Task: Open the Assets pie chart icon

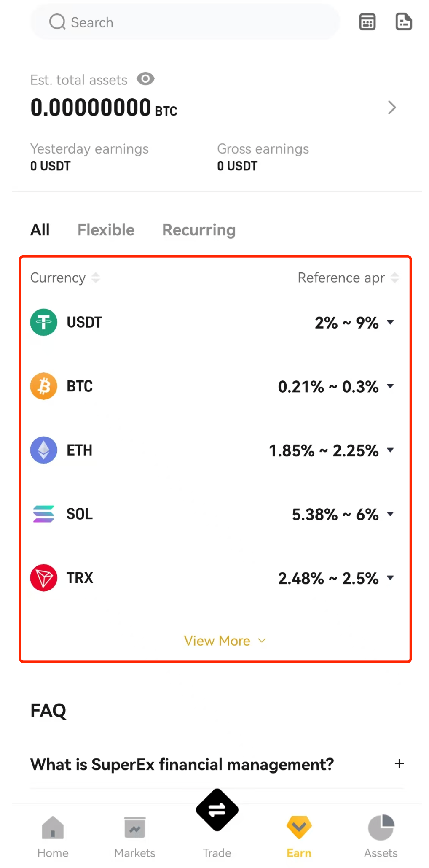Action: [381, 827]
